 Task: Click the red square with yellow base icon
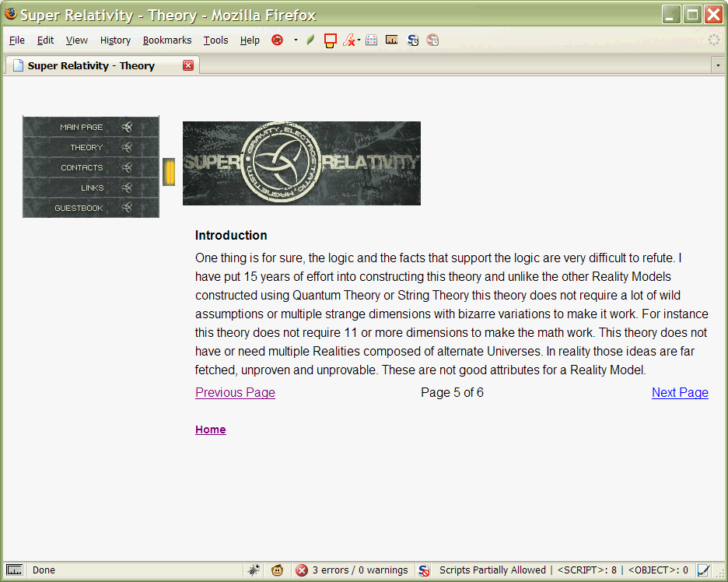(x=330, y=40)
